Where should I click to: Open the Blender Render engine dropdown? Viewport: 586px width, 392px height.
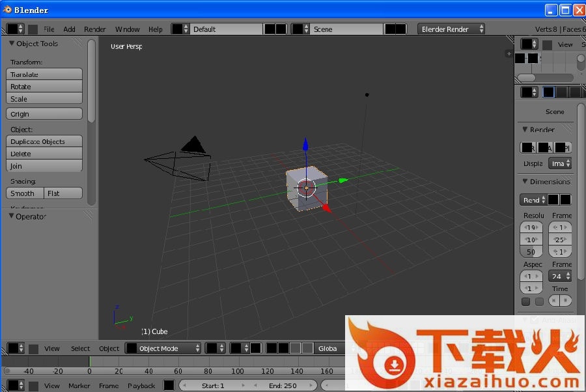click(x=451, y=29)
